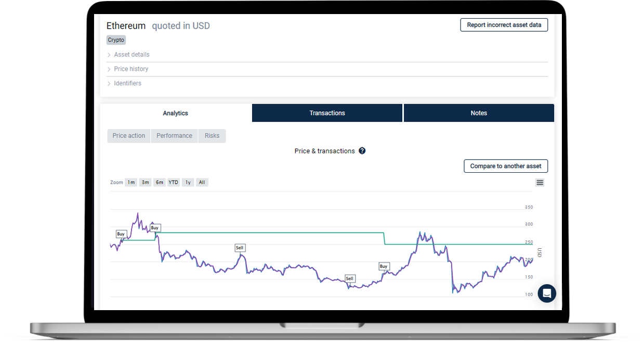This screenshot has width=644, height=345.
Task: Switch to the Notes tab
Action: (479, 113)
